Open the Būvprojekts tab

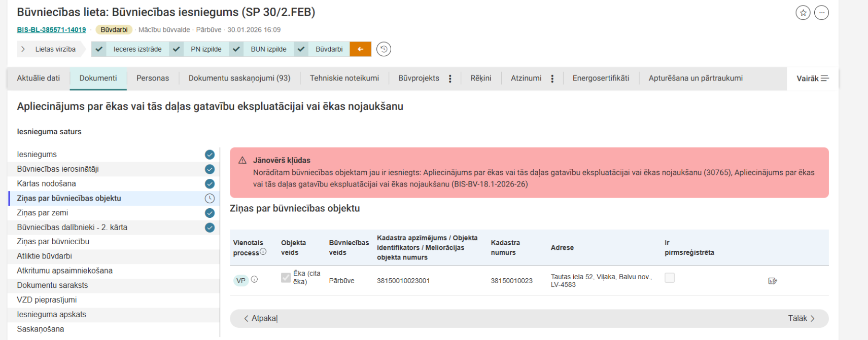tap(419, 78)
